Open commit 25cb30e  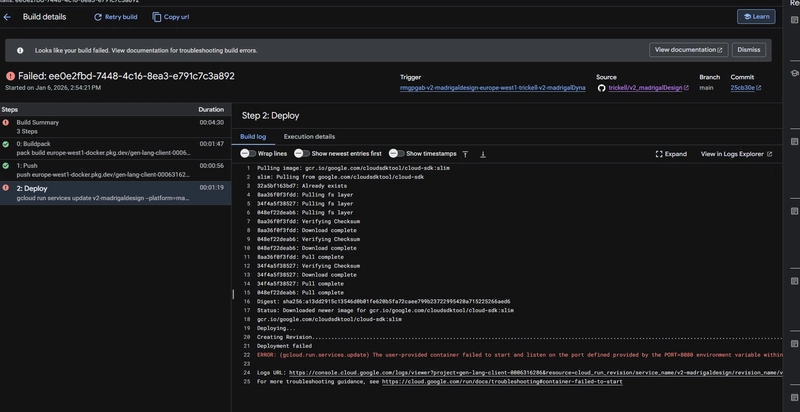742,88
